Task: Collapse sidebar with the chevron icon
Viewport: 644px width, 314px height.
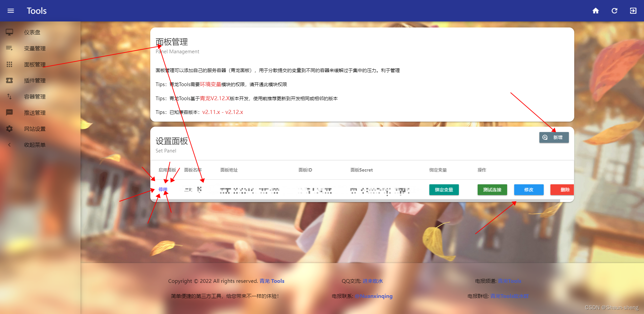Action: [x=9, y=145]
